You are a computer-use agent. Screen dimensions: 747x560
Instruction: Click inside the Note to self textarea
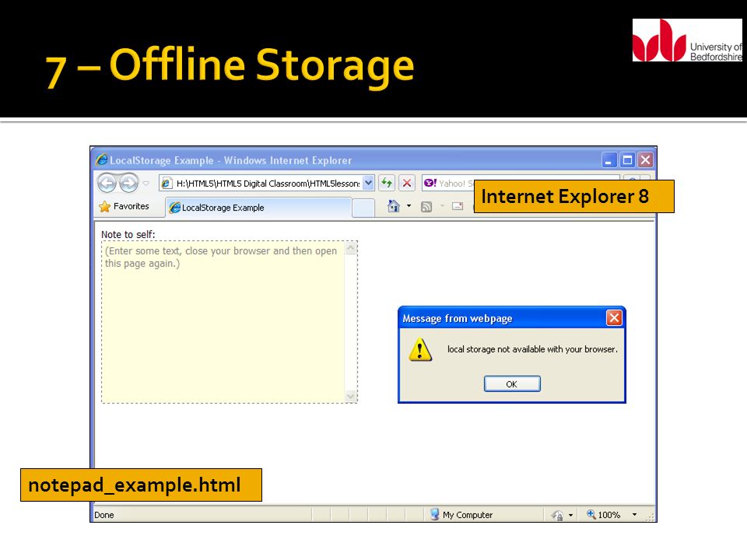click(223, 322)
